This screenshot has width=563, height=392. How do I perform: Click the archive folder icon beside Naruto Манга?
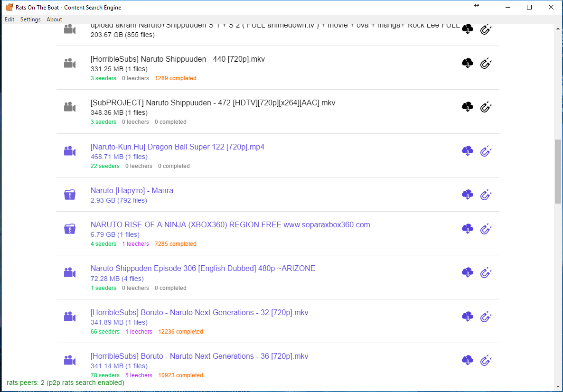(70, 195)
